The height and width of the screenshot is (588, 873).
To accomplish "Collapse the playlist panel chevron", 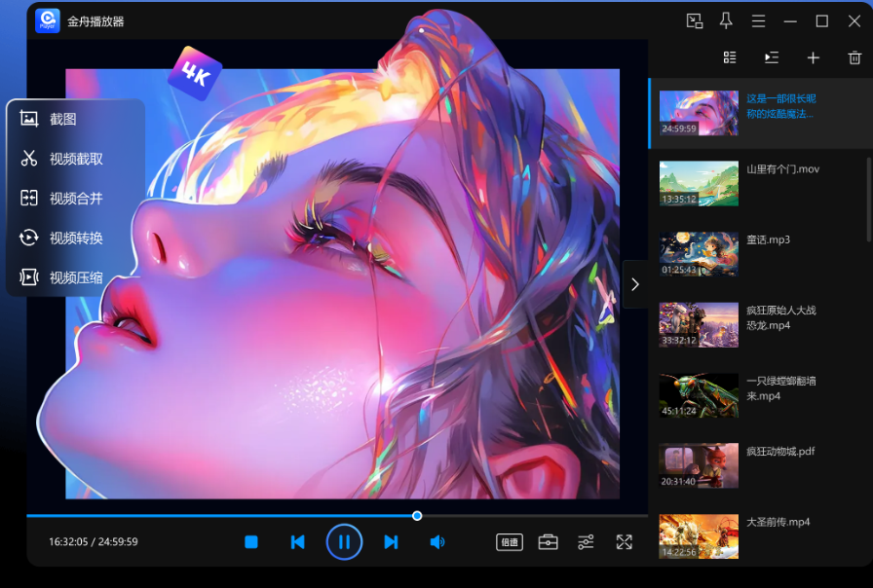I will pyautogui.click(x=635, y=284).
